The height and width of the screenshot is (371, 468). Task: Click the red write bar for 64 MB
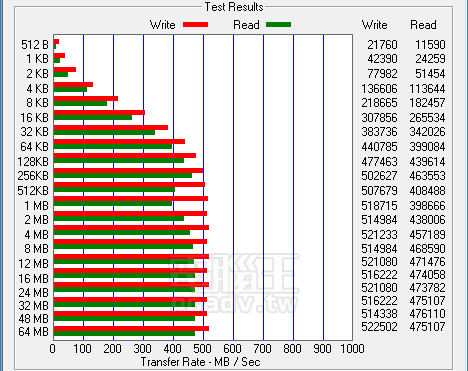pos(131,329)
